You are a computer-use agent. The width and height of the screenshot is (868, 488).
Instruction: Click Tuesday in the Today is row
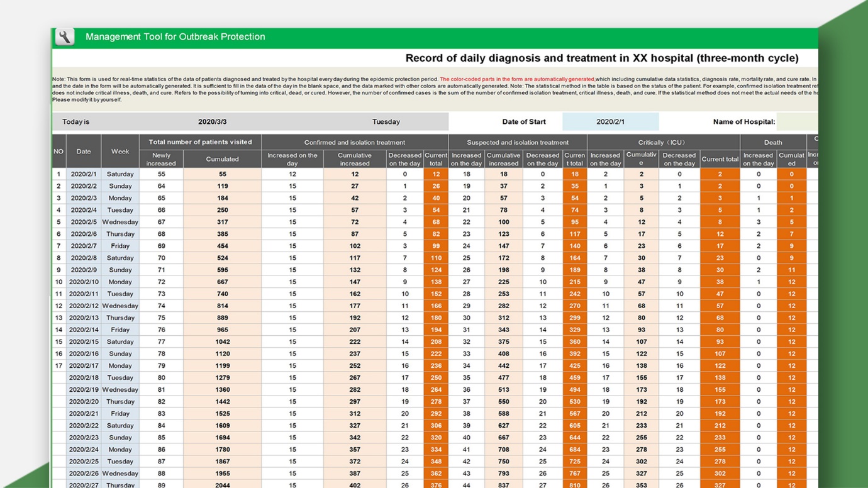(x=386, y=122)
